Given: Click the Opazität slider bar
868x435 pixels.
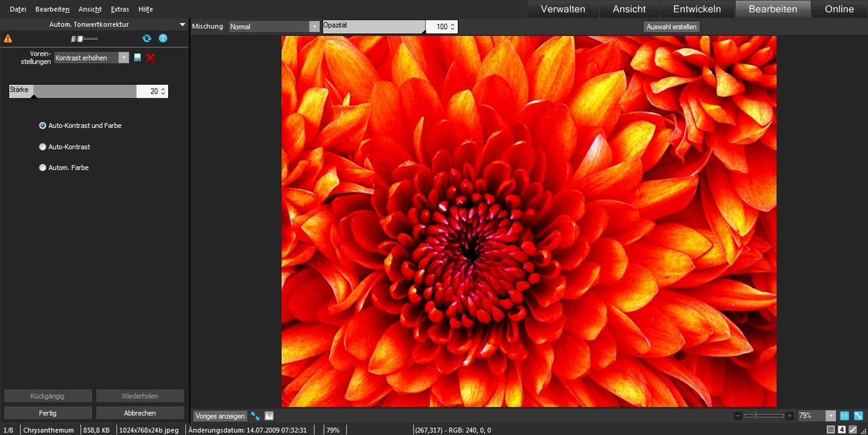Looking at the screenshot, I should pyautogui.click(x=374, y=26).
